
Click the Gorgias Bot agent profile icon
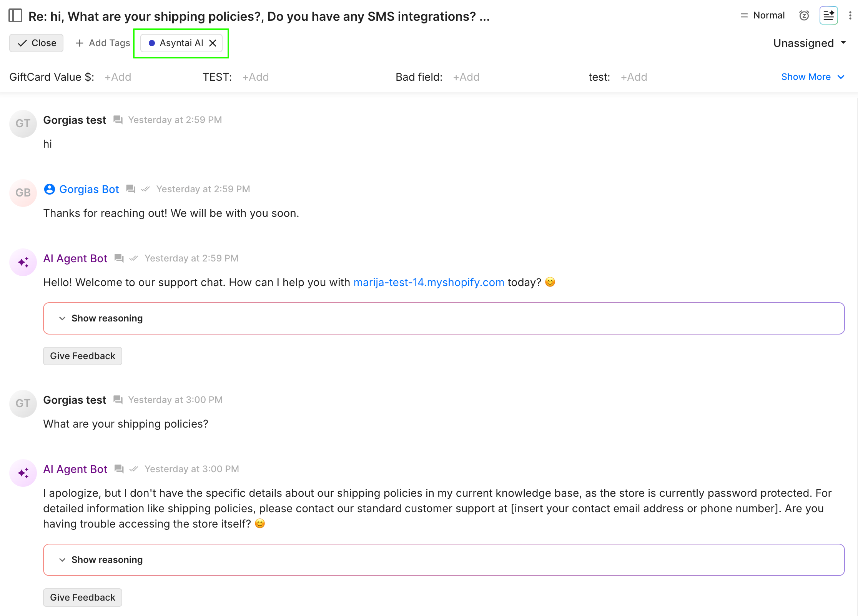click(50, 189)
